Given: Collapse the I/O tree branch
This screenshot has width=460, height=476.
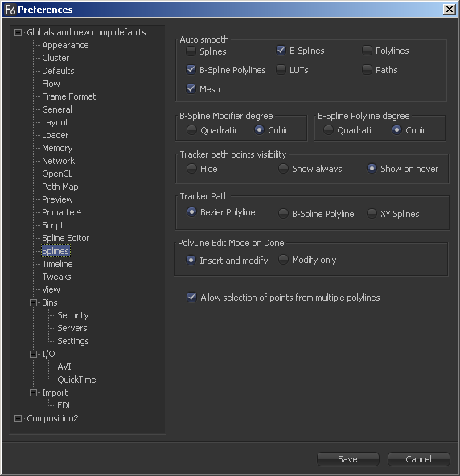Looking at the screenshot, I should pos(34,354).
